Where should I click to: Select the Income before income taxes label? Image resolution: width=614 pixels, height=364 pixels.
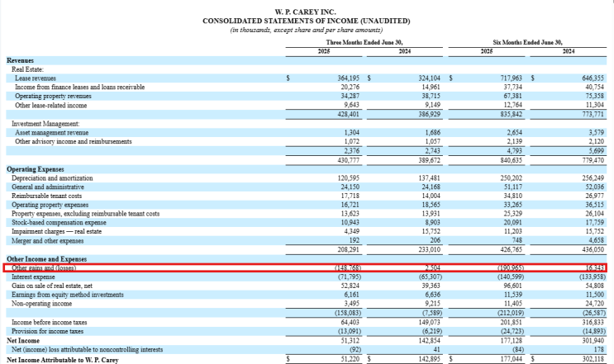click(x=49, y=323)
